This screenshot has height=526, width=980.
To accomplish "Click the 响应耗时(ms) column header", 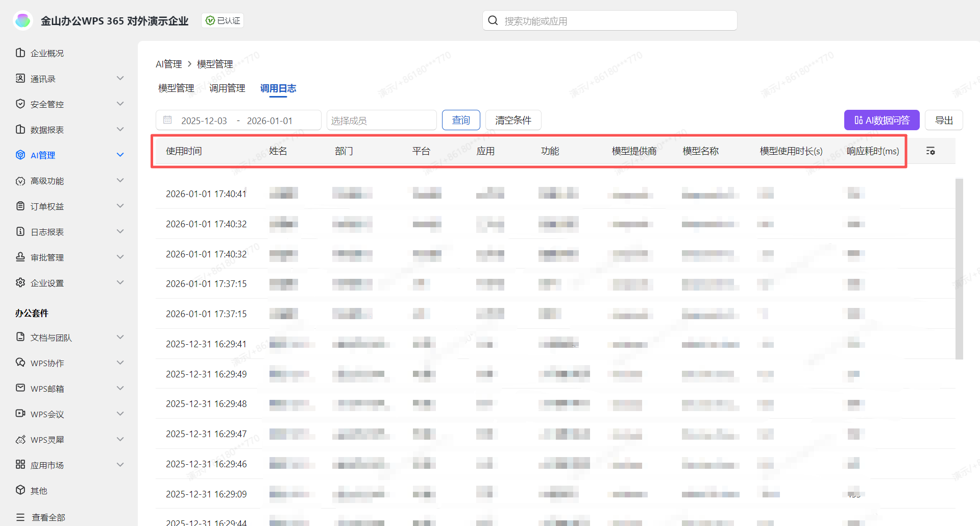I will click(x=873, y=151).
